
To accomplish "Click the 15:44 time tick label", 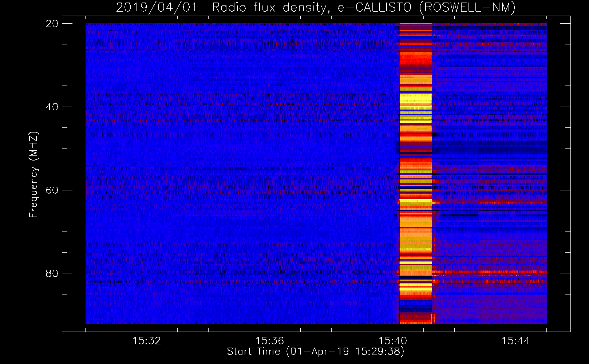I will coord(516,341).
